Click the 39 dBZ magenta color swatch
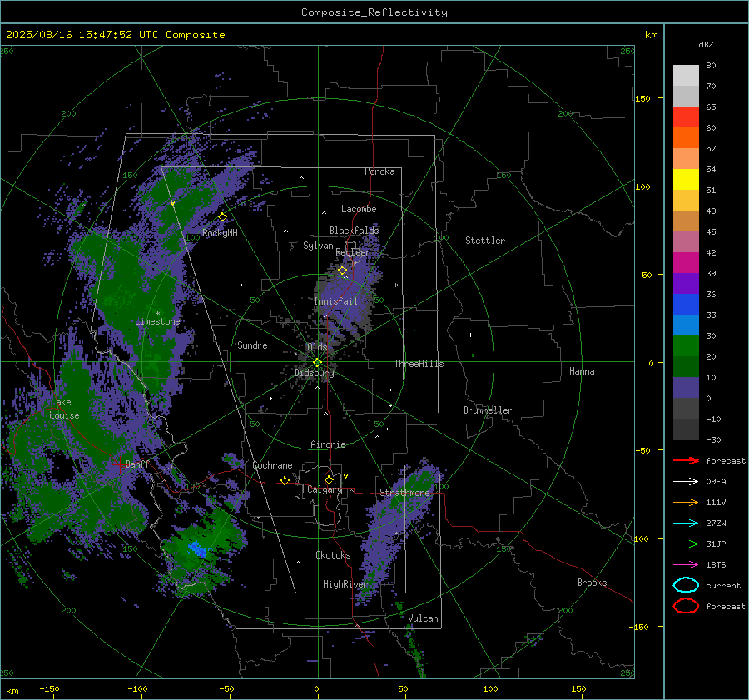 click(686, 263)
